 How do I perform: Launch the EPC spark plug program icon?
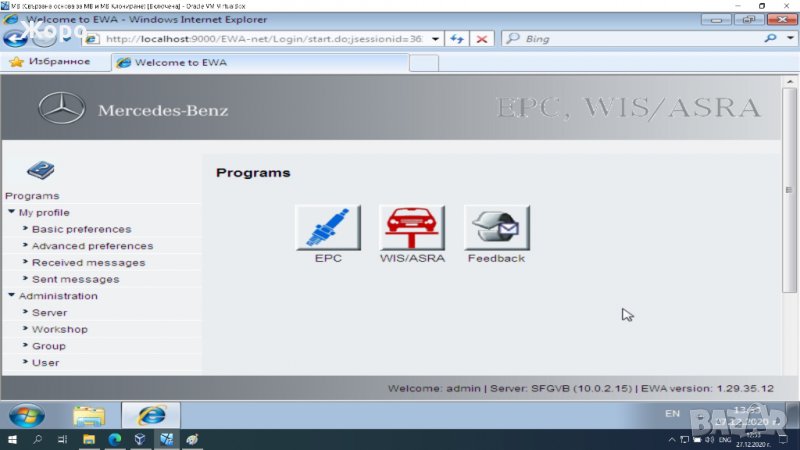[328, 228]
